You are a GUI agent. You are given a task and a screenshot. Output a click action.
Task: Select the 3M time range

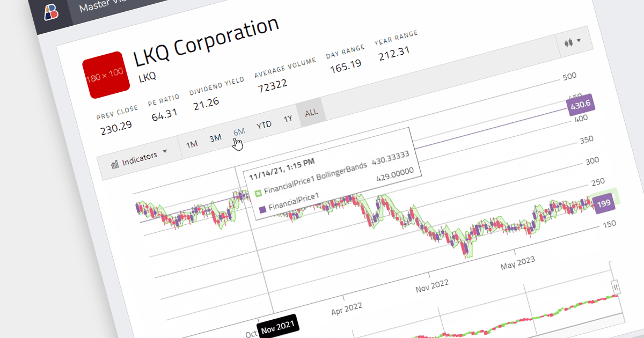pyautogui.click(x=215, y=138)
